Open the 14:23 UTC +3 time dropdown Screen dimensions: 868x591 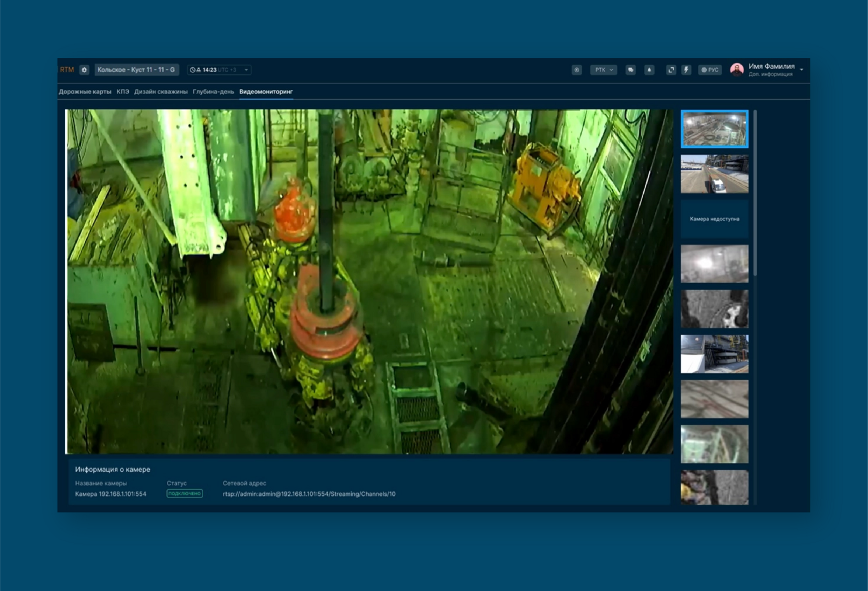click(219, 70)
